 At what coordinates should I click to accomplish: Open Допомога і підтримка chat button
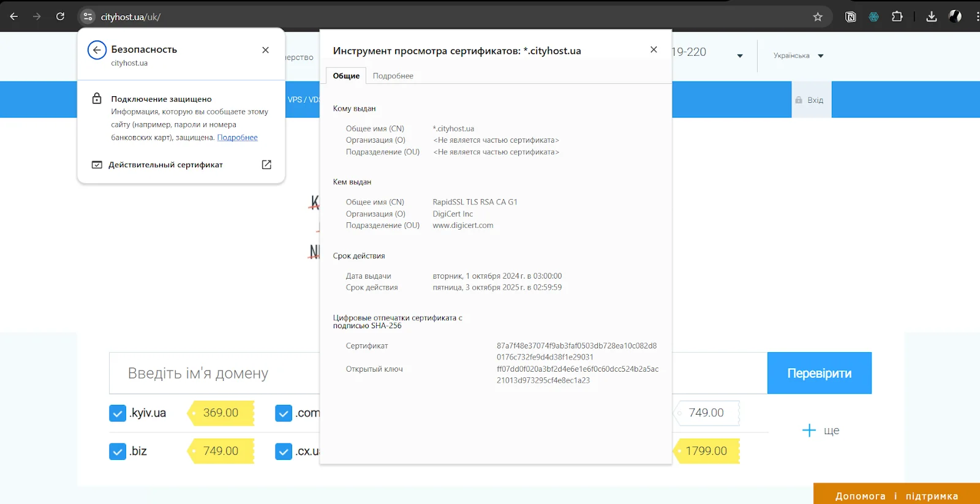897,494
